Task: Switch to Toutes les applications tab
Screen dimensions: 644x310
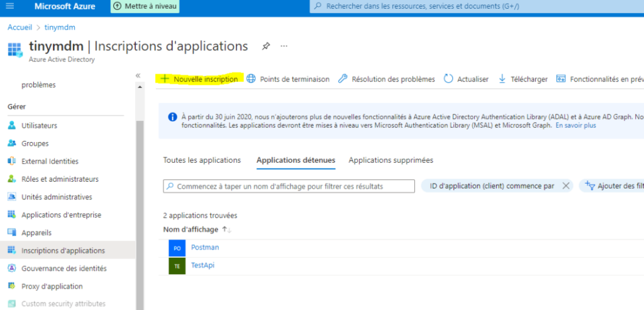Action: tap(202, 160)
